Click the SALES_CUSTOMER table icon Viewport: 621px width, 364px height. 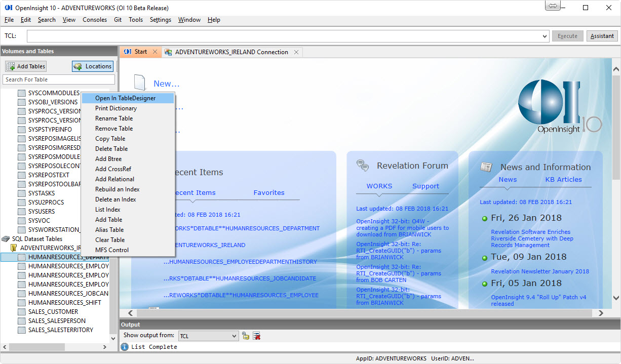(22, 312)
